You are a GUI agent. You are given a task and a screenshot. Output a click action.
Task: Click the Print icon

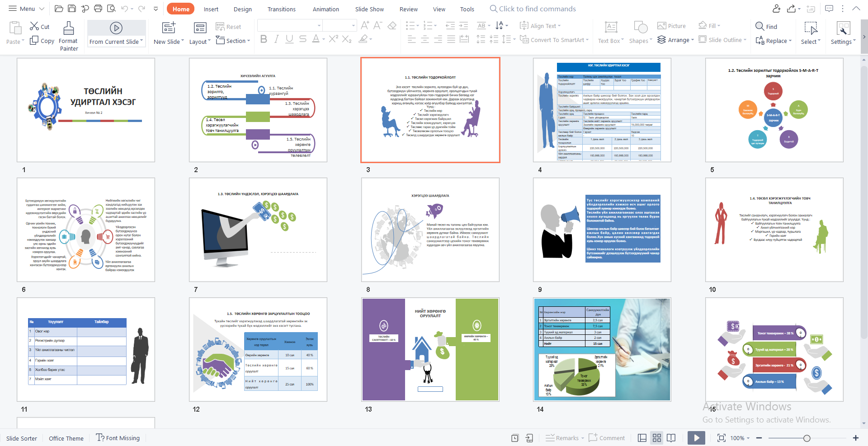click(98, 9)
